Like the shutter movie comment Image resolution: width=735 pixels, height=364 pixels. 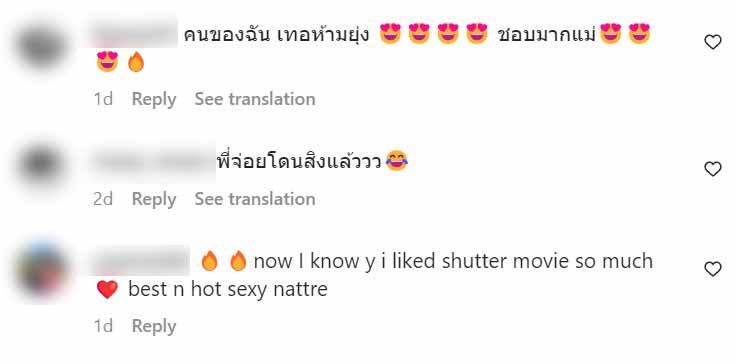(712, 269)
